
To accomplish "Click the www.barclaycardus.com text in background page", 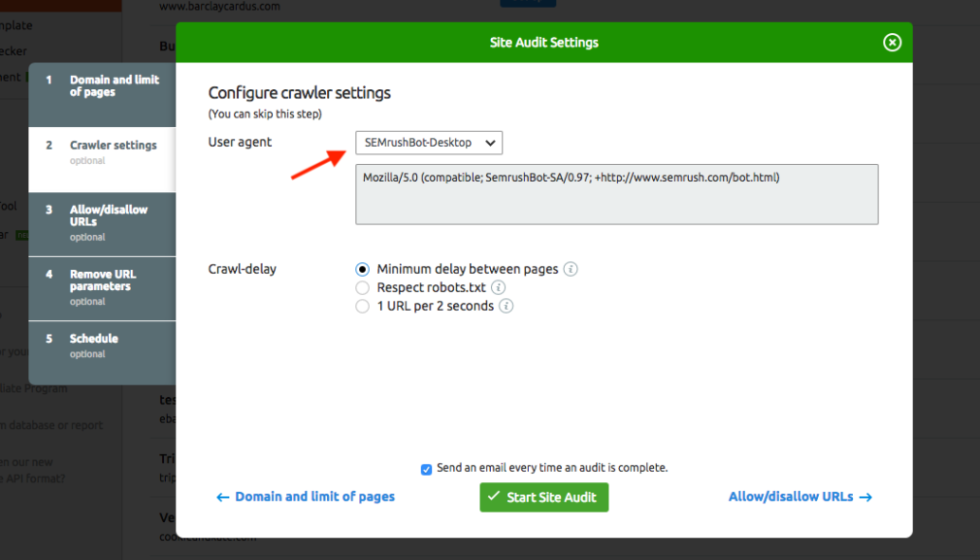I will pyautogui.click(x=219, y=6).
